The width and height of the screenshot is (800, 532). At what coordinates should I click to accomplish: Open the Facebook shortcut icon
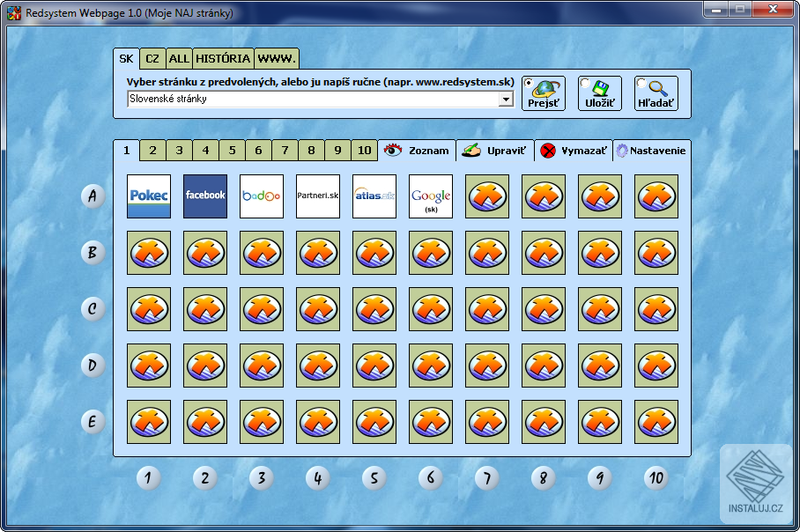[x=204, y=196]
